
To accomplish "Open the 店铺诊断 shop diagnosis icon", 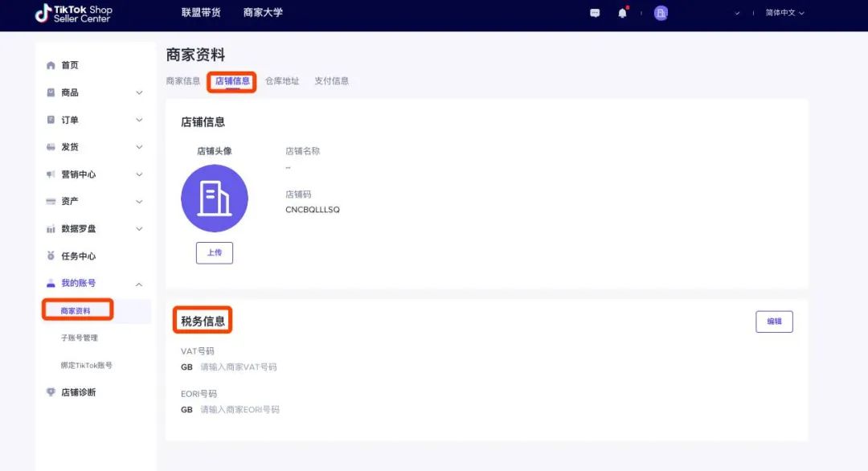I will click(x=50, y=392).
